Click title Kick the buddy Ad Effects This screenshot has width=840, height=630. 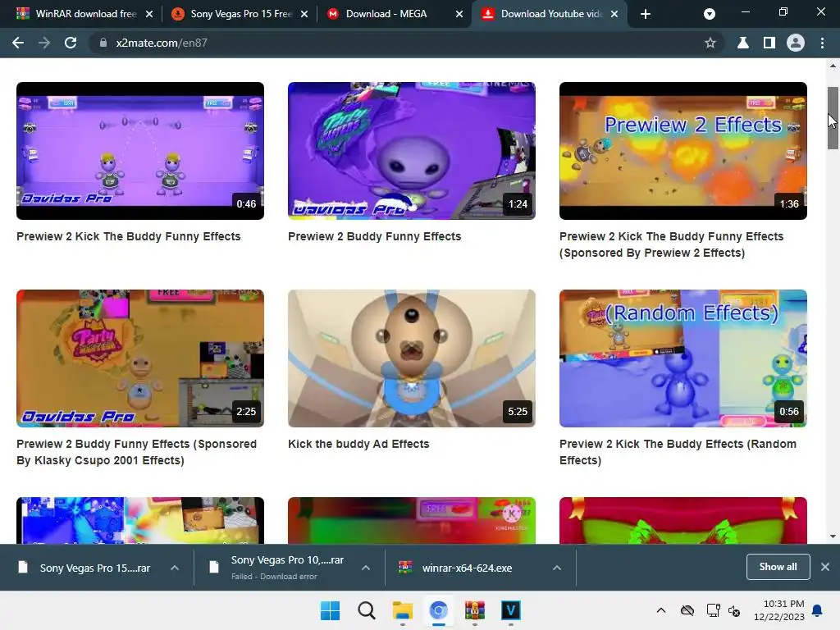358,444
